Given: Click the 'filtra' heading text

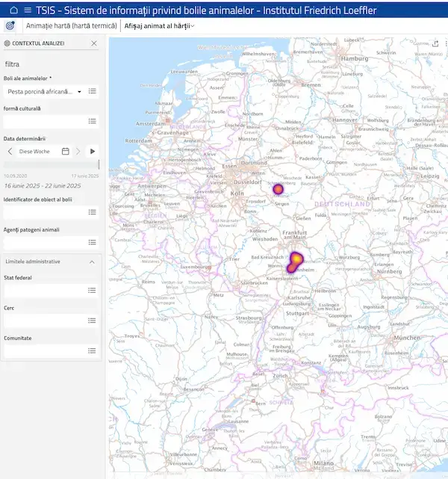Looking at the screenshot, I should [x=12, y=64].
